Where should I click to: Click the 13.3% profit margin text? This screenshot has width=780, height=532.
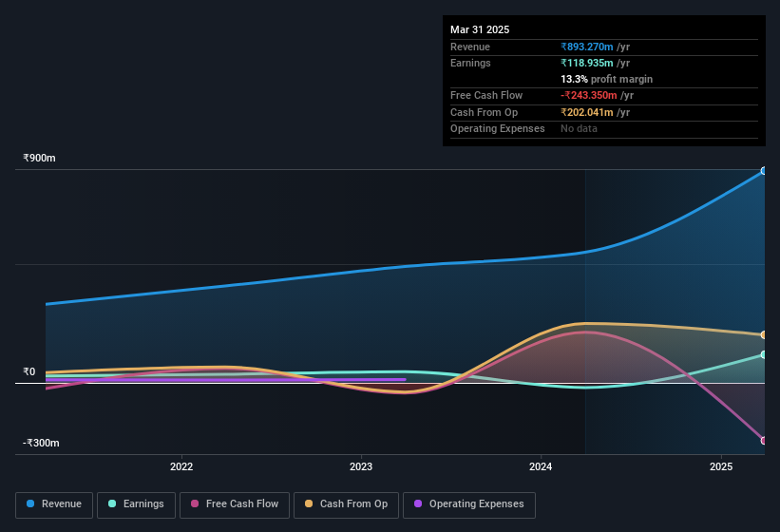click(x=606, y=79)
